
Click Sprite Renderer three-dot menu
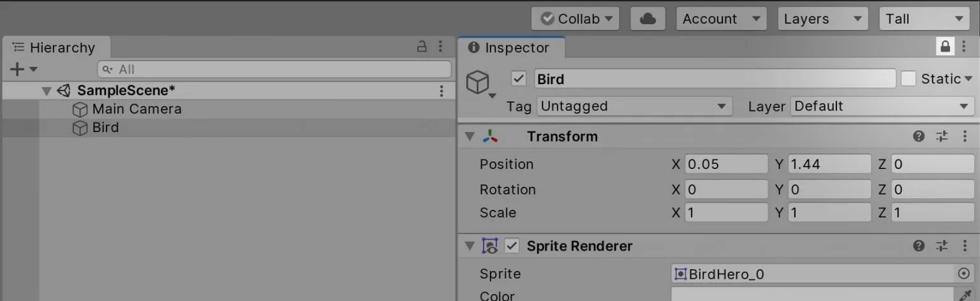[x=965, y=246]
